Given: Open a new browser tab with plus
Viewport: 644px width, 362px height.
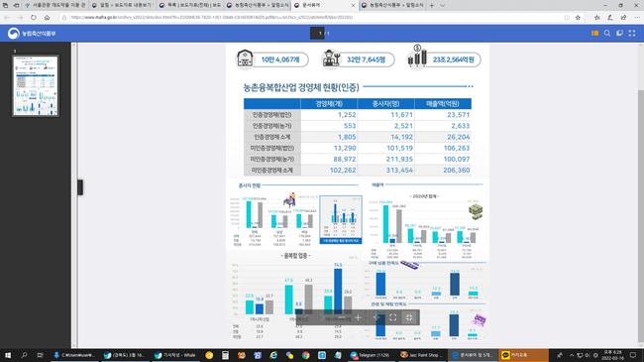Looking at the screenshot, I should pyautogui.click(x=432, y=5).
